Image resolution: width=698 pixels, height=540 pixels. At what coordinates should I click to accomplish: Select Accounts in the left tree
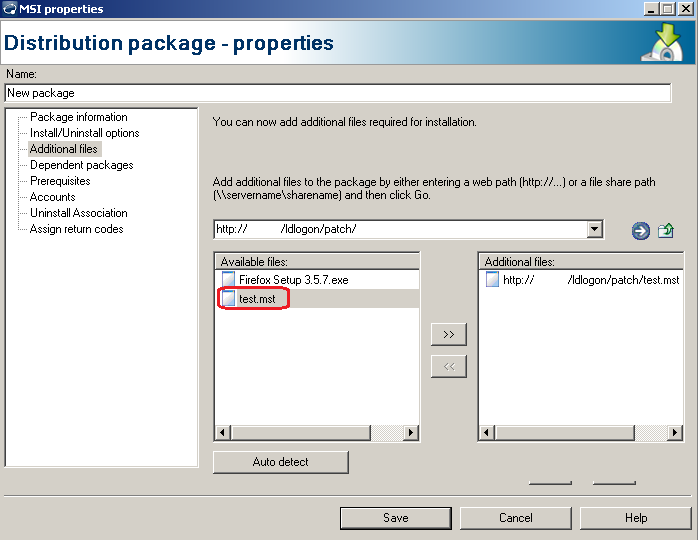tap(52, 197)
